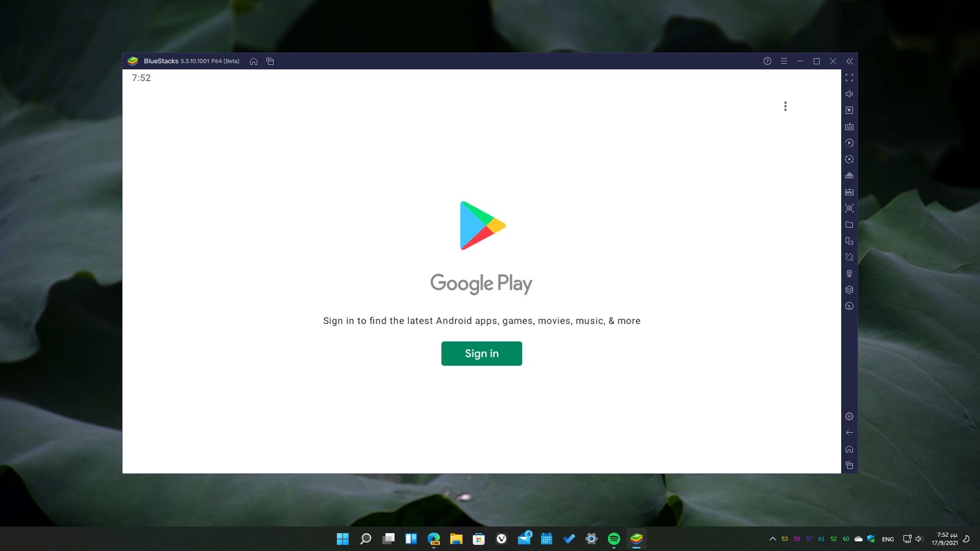
Task: Open the Install APK tool
Action: point(849,192)
